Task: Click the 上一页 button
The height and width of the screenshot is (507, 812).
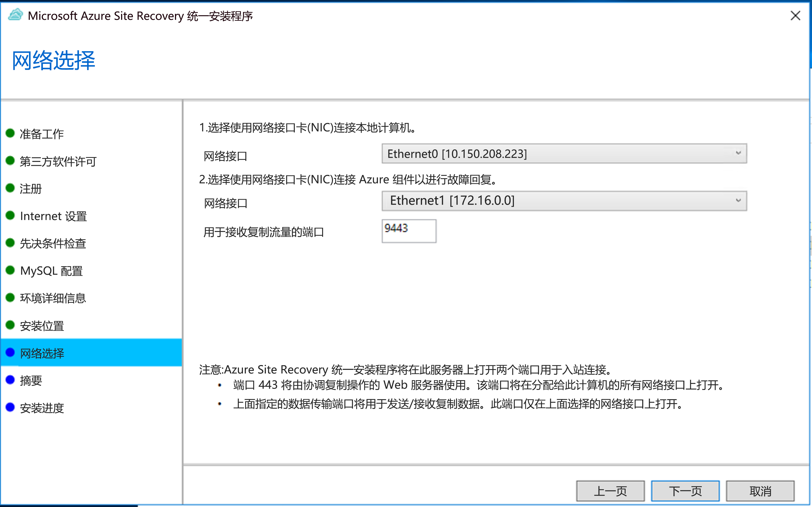Action: (x=610, y=491)
